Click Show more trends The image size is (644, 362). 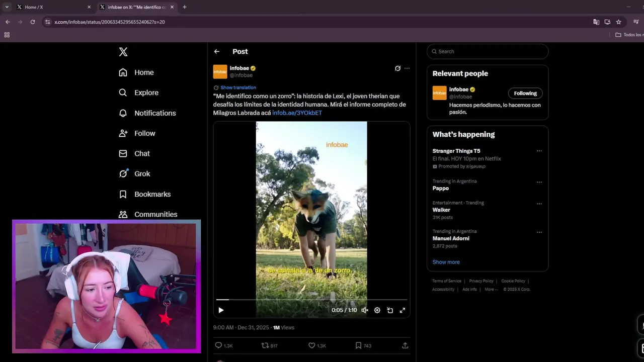click(446, 262)
